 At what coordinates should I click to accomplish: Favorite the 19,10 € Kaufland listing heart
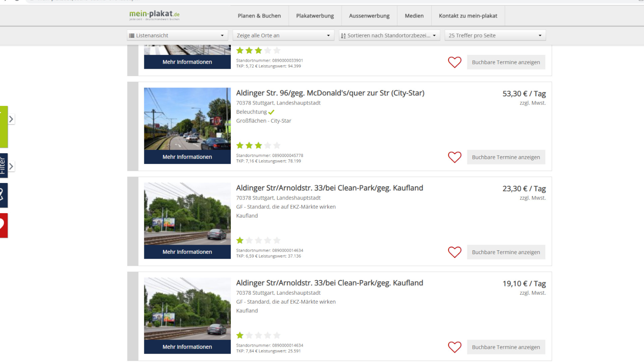click(455, 347)
